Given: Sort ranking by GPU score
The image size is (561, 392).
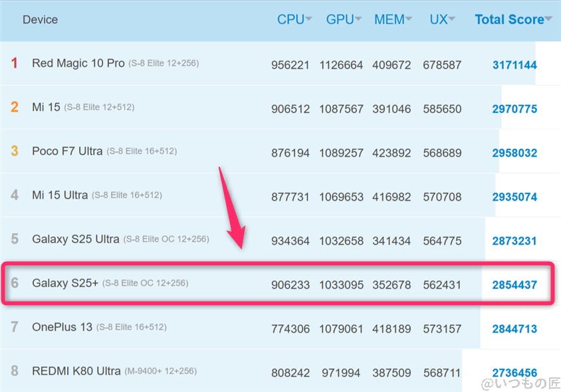Looking at the screenshot, I should tap(339, 19).
